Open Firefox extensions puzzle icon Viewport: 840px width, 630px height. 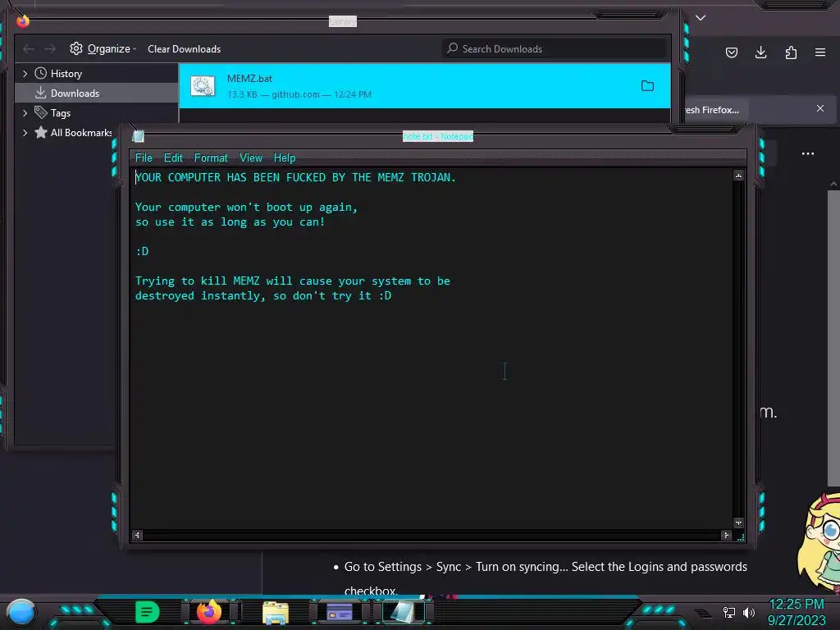(x=791, y=52)
